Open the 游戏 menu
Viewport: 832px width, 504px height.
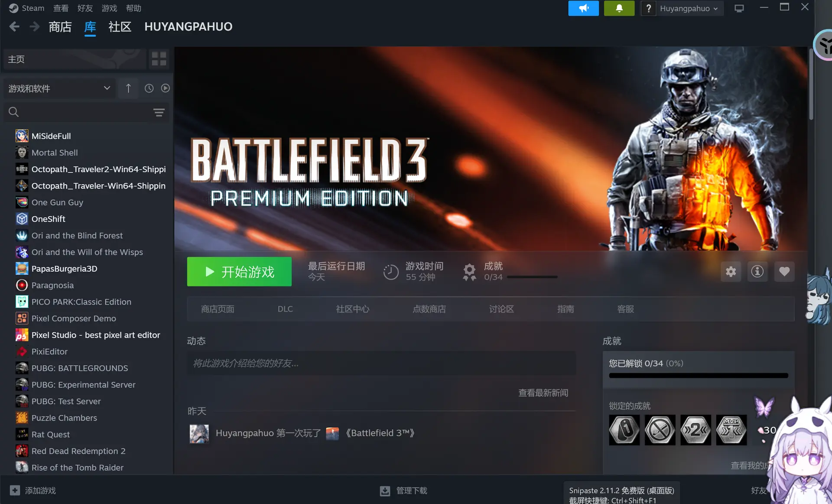109,8
